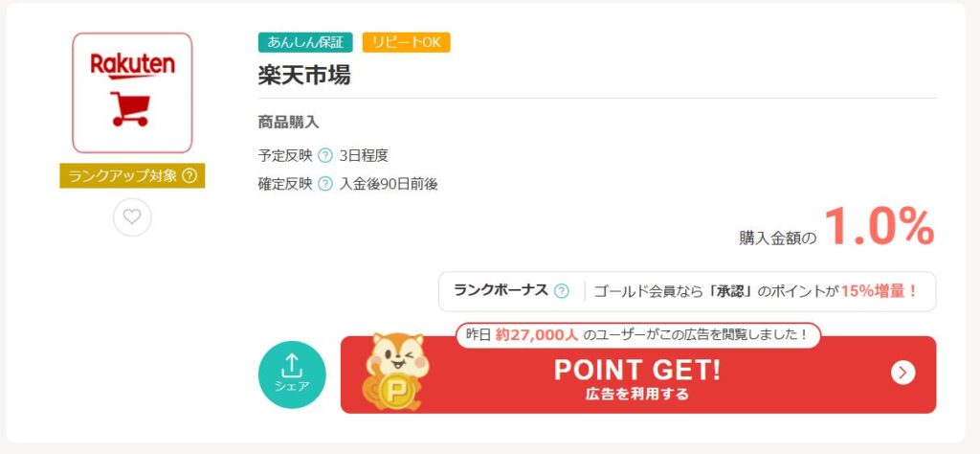
Task: Click help icon beside ランクアップ対象
Action: [x=189, y=176]
